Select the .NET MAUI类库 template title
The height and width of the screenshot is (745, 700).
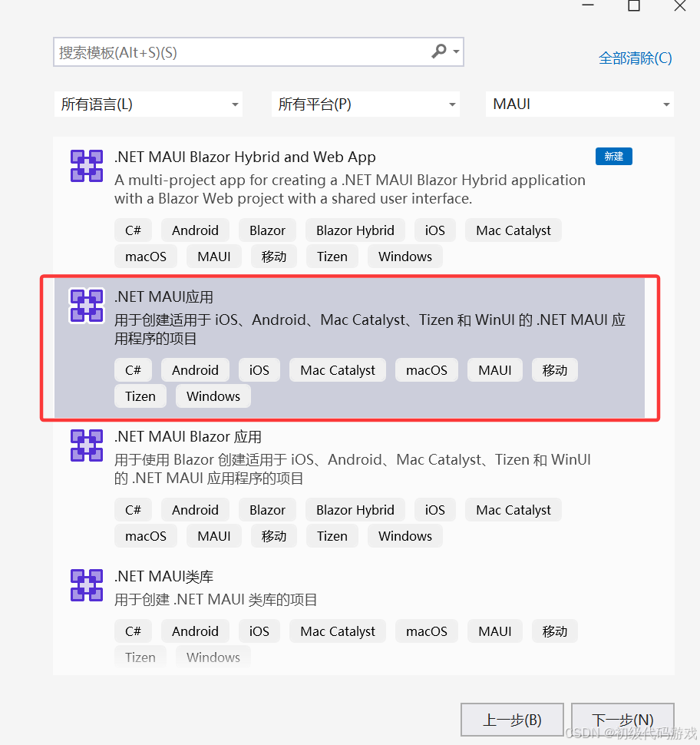coord(163,577)
